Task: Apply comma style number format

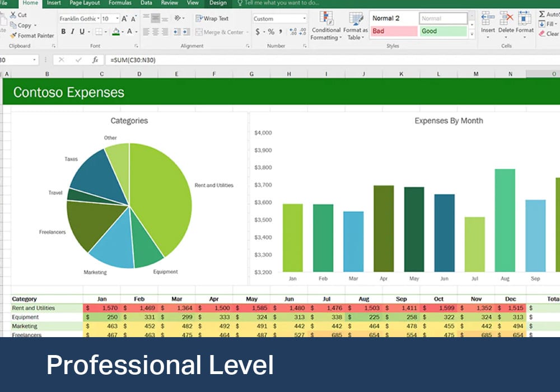Action: point(281,32)
